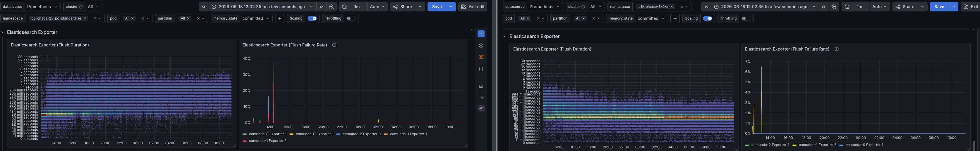Screen dimensions: 980x151
Task: Open Prometheus datasource dropdown in c8-chaos window
Action: (x=42, y=7)
